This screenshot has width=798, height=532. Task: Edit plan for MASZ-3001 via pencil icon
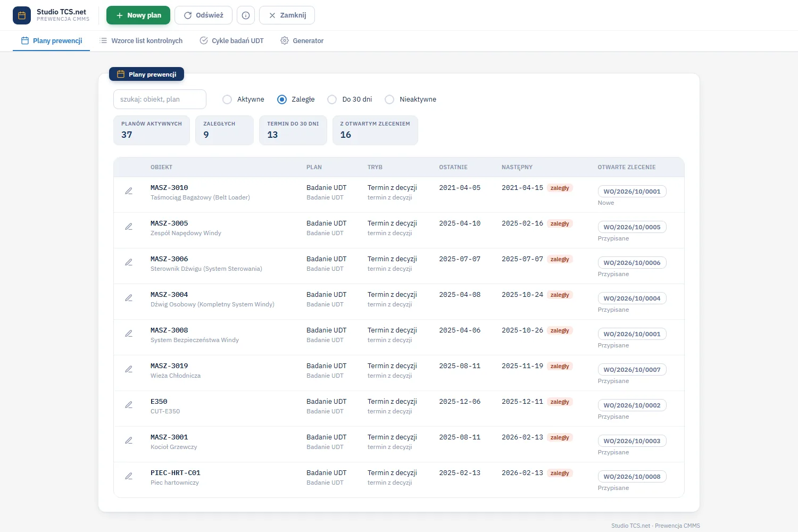129,440
